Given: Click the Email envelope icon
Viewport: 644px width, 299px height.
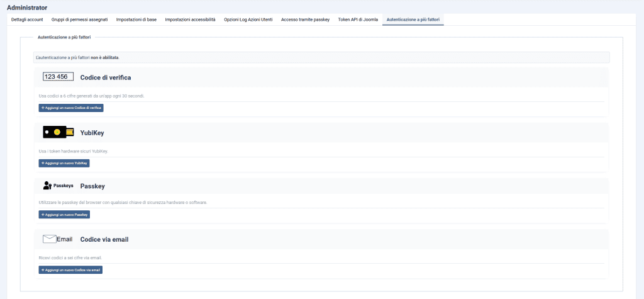Looking at the screenshot, I should click(58, 239).
